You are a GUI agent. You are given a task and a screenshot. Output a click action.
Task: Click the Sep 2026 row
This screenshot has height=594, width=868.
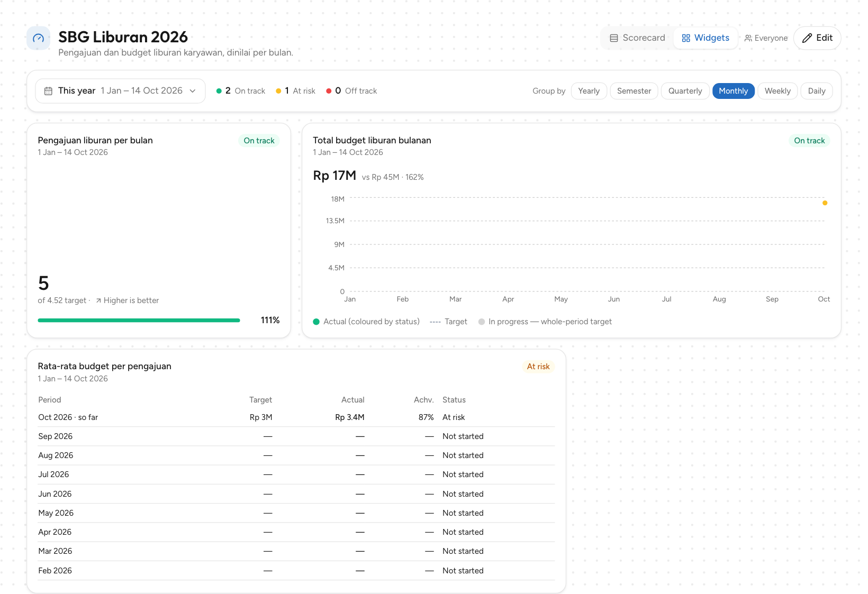(x=296, y=436)
